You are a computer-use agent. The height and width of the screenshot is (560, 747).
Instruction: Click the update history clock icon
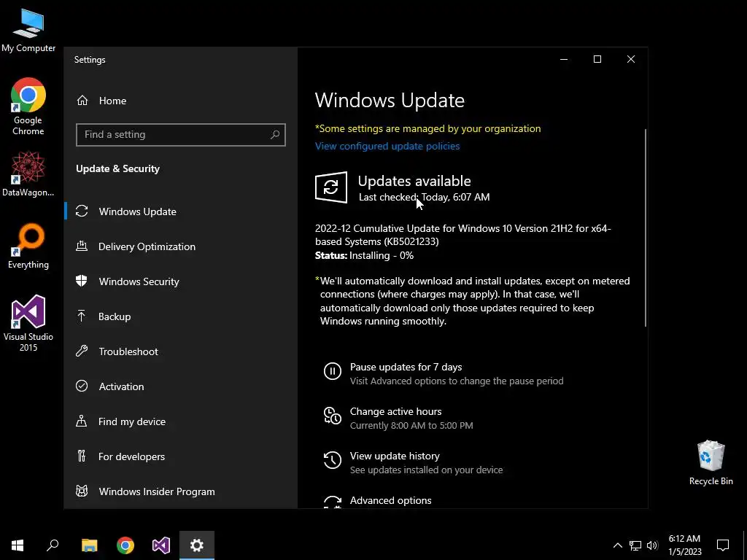pos(333,460)
